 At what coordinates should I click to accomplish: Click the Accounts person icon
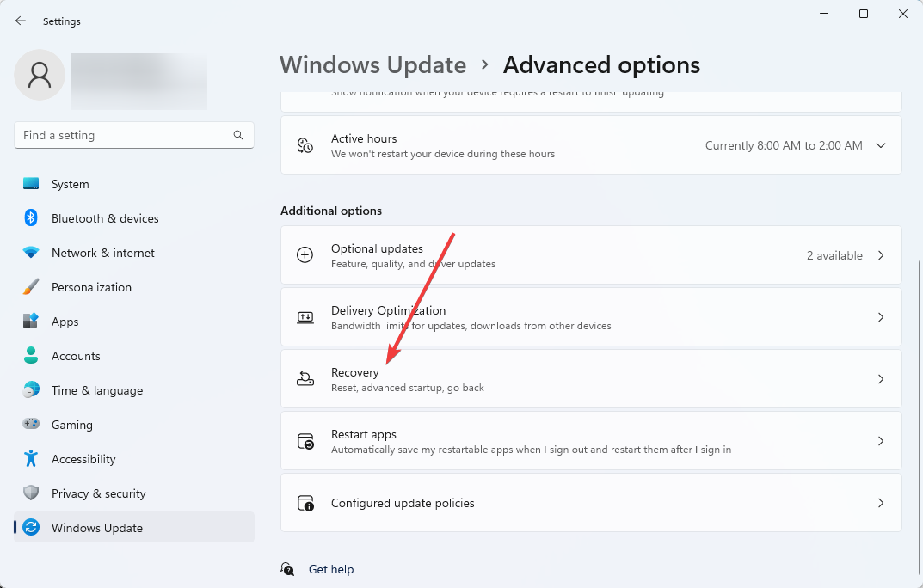click(x=31, y=355)
